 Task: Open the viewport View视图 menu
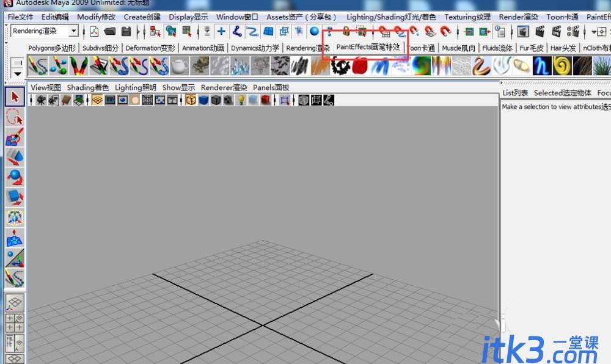coord(46,87)
